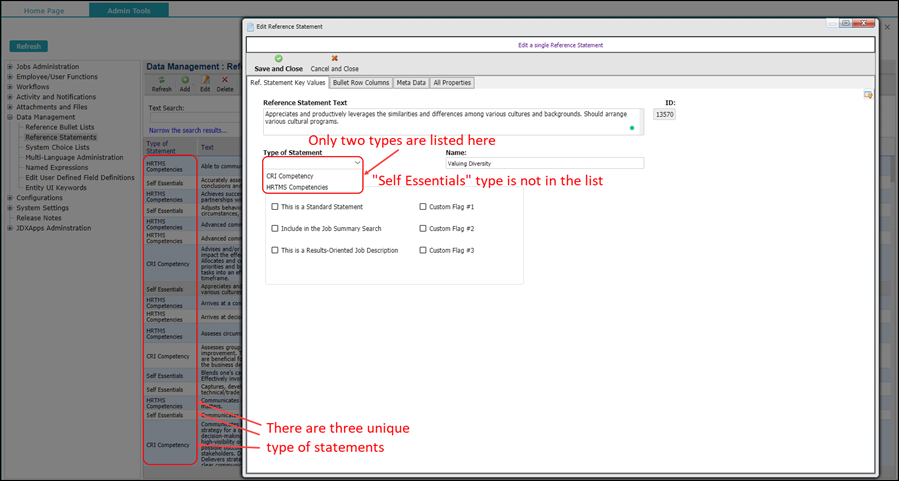Open the Type of Statement dropdown arrow
Viewport: 899px width, 481px height.
point(357,162)
